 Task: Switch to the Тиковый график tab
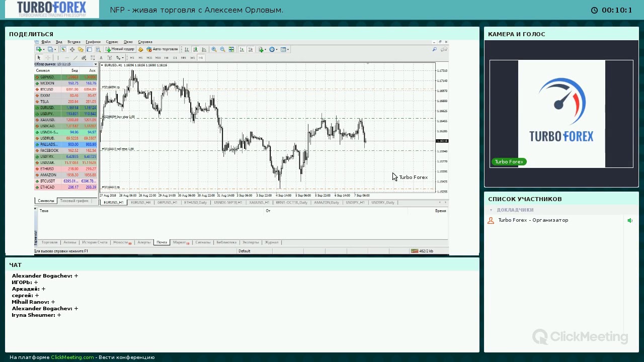click(x=74, y=201)
